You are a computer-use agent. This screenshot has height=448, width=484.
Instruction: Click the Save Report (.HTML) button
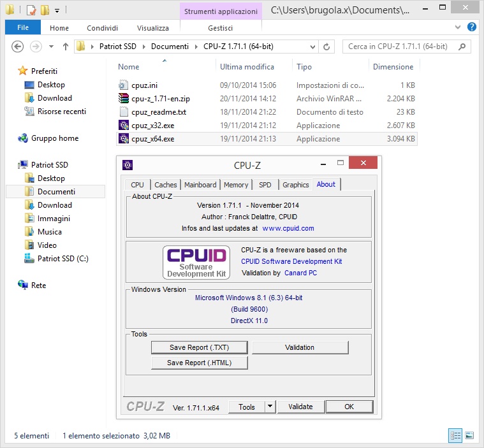tap(200, 363)
